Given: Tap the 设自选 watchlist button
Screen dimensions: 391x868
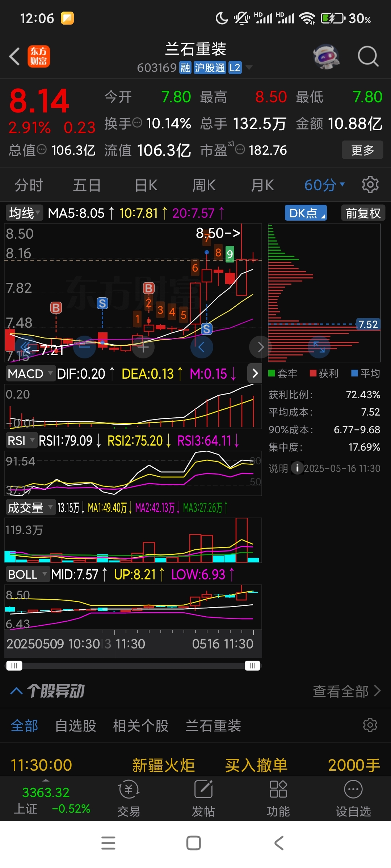Looking at the screenshot, I should pyautogui.click(x=353, y=799).
